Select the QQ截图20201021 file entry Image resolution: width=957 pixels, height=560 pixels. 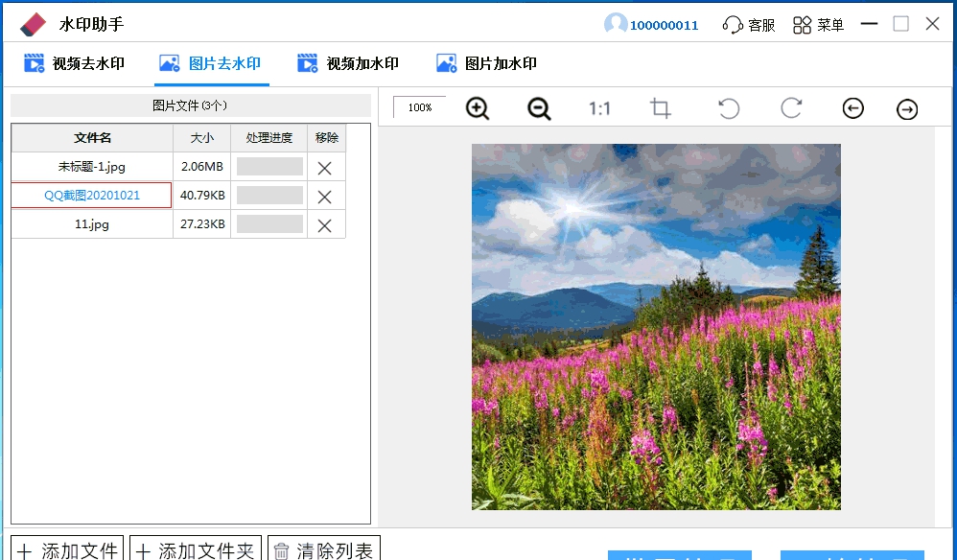click(91, 195)
